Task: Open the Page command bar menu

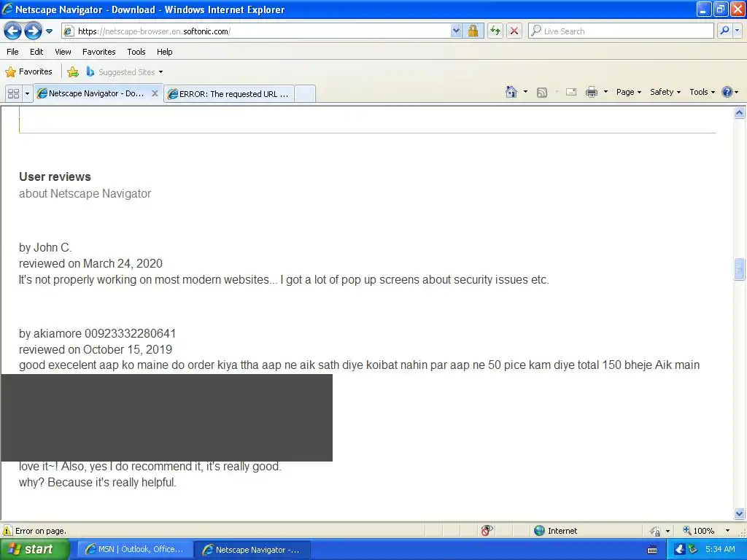Action: (628, 92)
